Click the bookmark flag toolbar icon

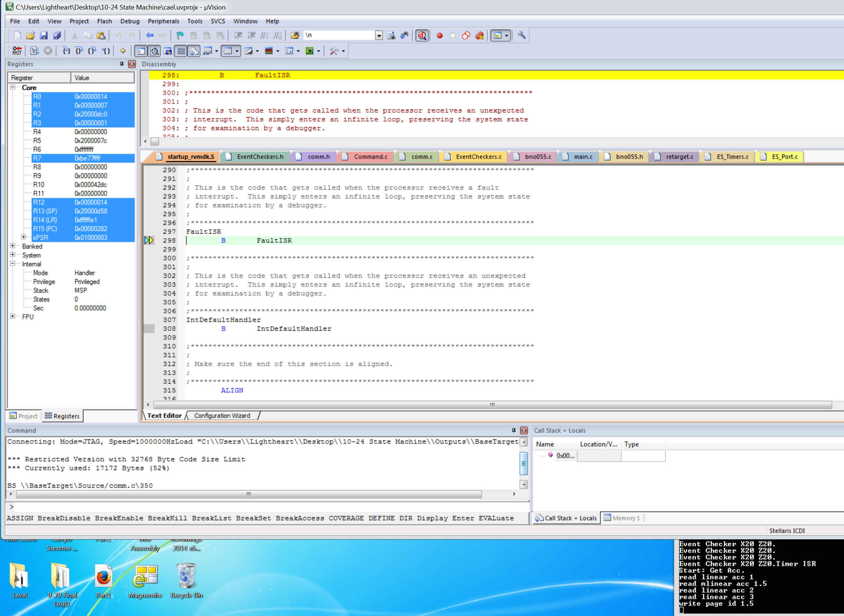[x=180, y=35]
